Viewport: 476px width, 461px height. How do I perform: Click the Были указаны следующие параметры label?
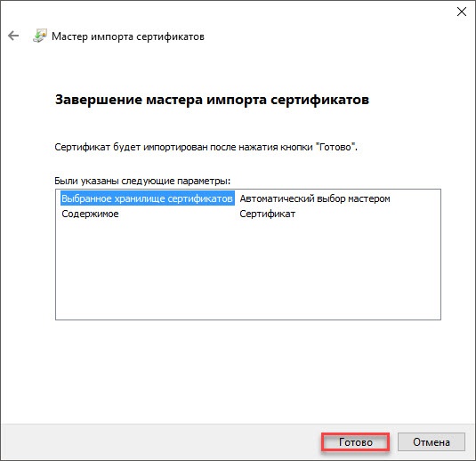[x=142, y=181]
